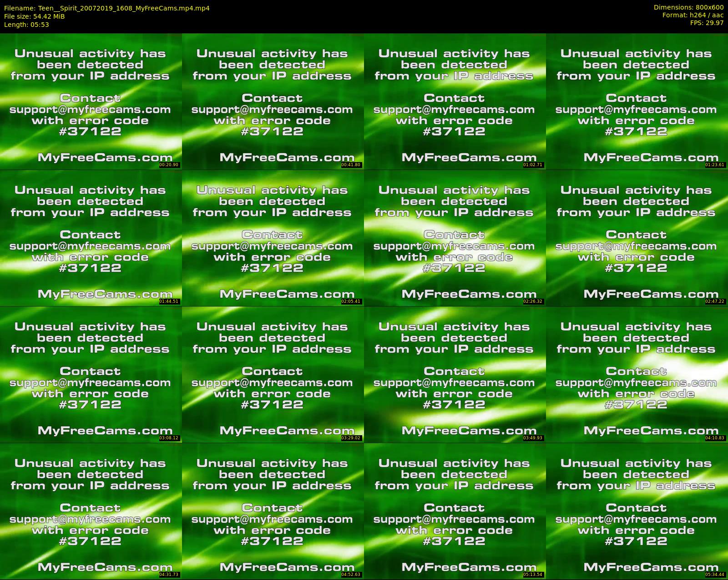Open the frame thumbnail stamped 03:29.02

point(273,374)
